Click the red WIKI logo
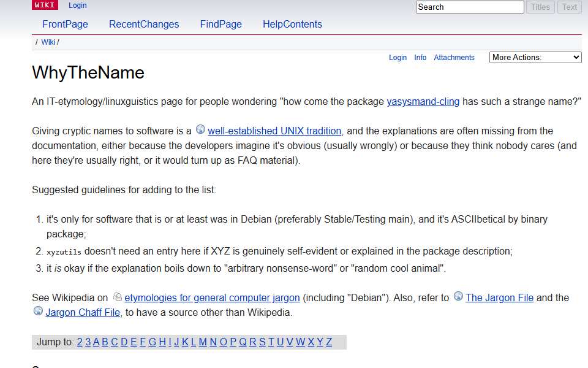 (45, 5)
